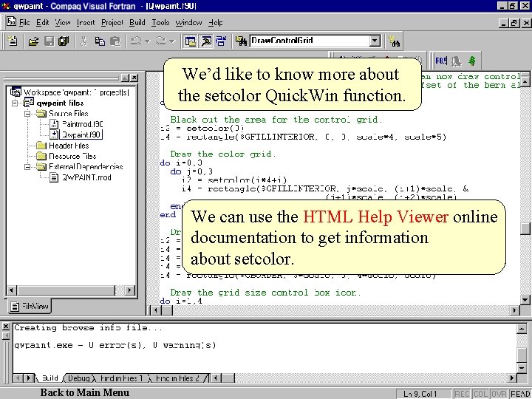Switch to the FileView tab
532x399 pixels.
tap(30, 306)
